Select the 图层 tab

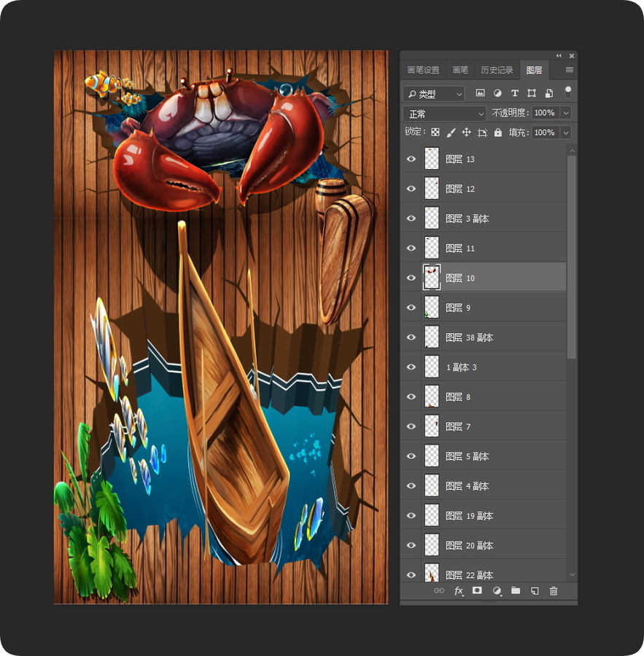point(534,70)
